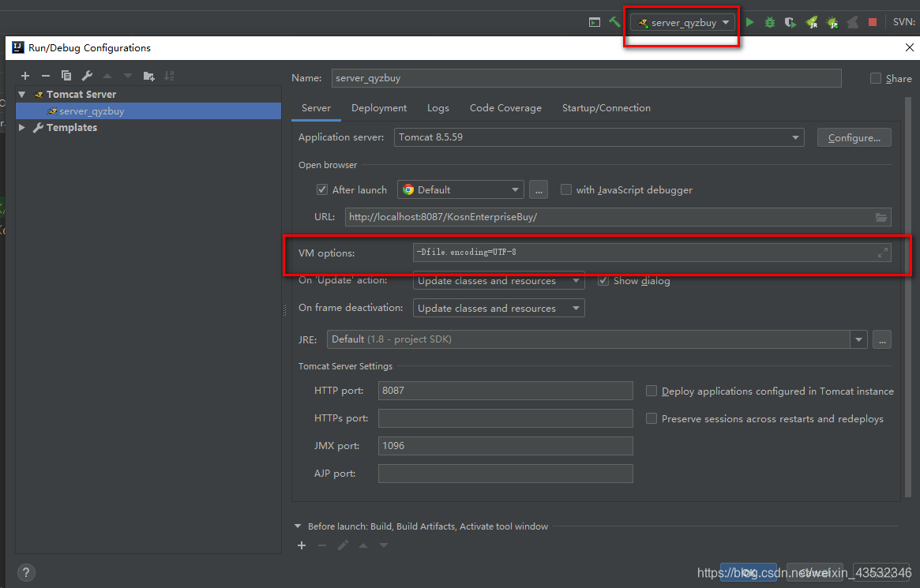The width and height of the screenshot is (920, 588).
Task: Enable Preserve sessions across restarts and redeploys
Action: point(652,418)
